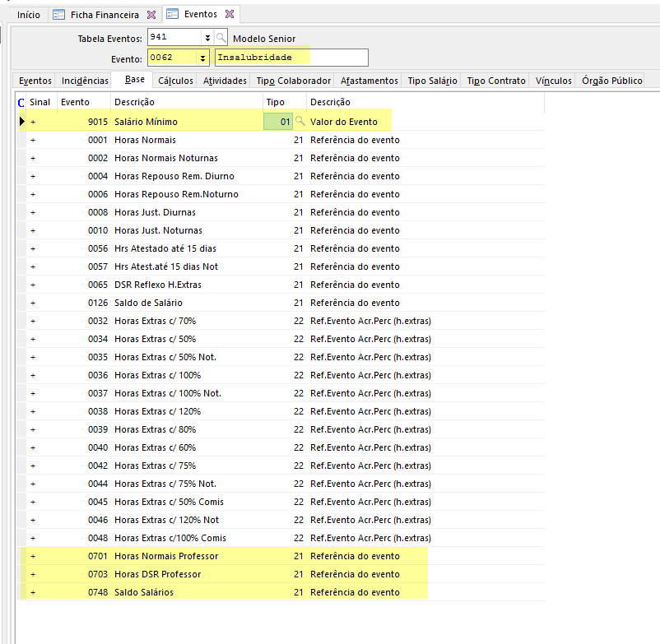Open the Incidências tab
This screenshot has width=660, height=644.
85,81
